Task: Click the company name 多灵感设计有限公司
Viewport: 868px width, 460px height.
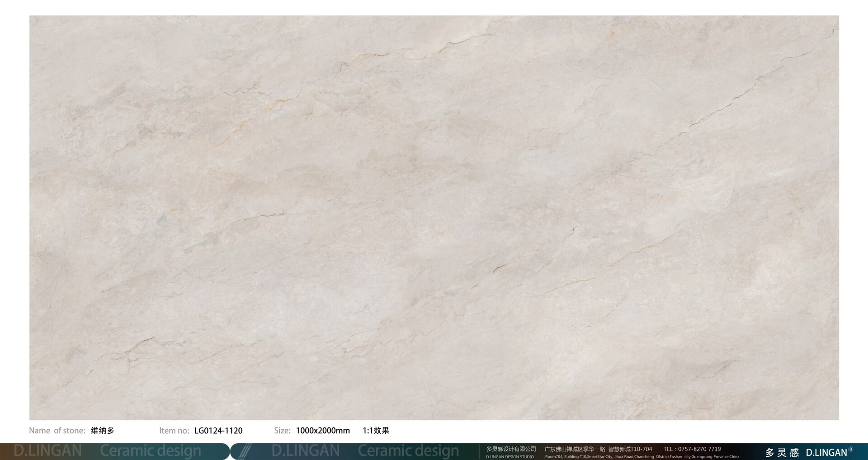Action: tap(511, 449)
